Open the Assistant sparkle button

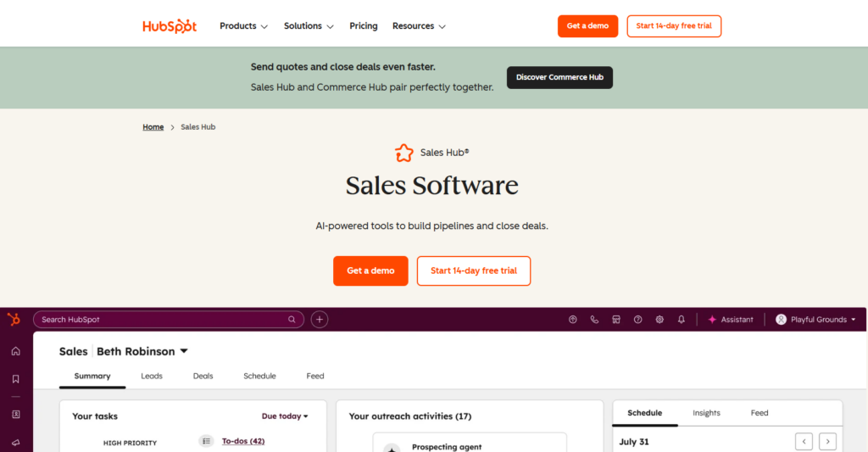(x=731, y=320)
